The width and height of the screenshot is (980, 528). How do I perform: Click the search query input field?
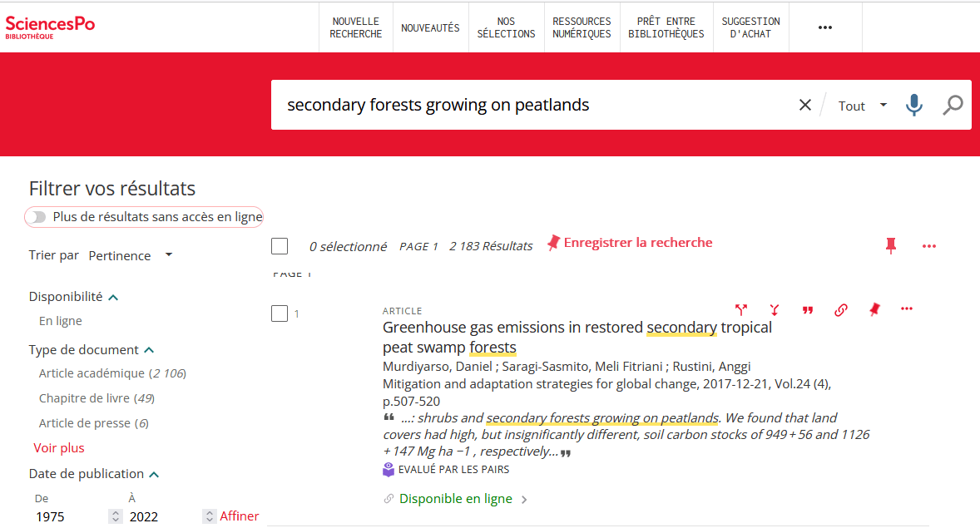tap(532, 106)
